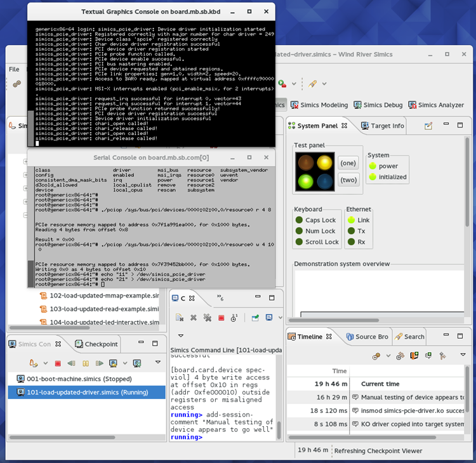Close the System Panel tab
The height and width of the screenshot is (463, 476).
pos(344,126)
